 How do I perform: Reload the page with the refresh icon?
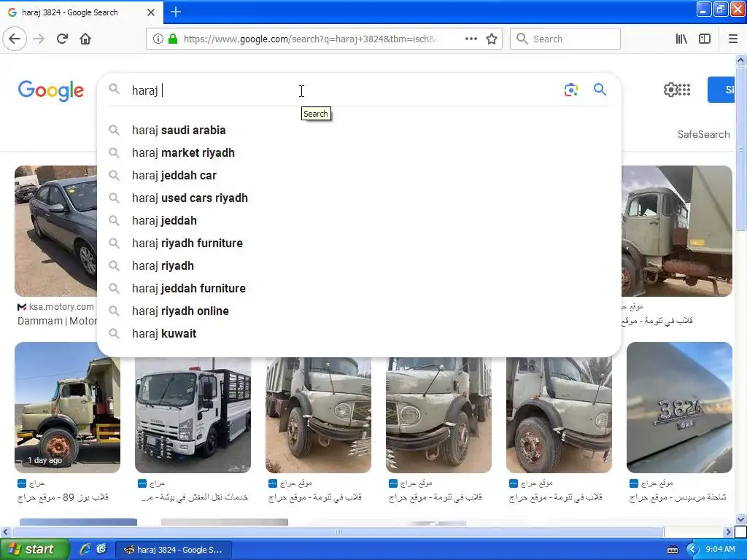[62, 39]
